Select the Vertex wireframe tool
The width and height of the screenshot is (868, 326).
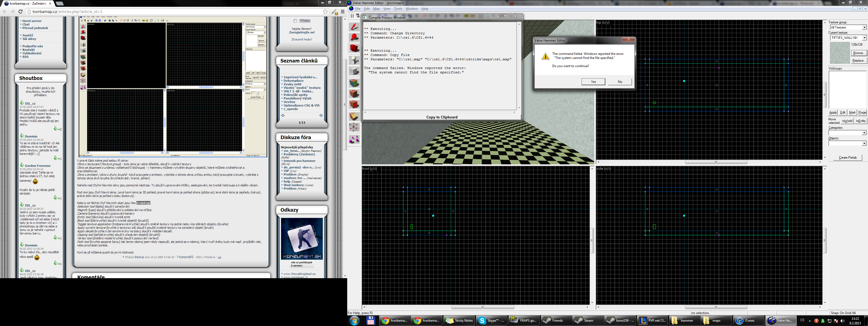point(354,128)
